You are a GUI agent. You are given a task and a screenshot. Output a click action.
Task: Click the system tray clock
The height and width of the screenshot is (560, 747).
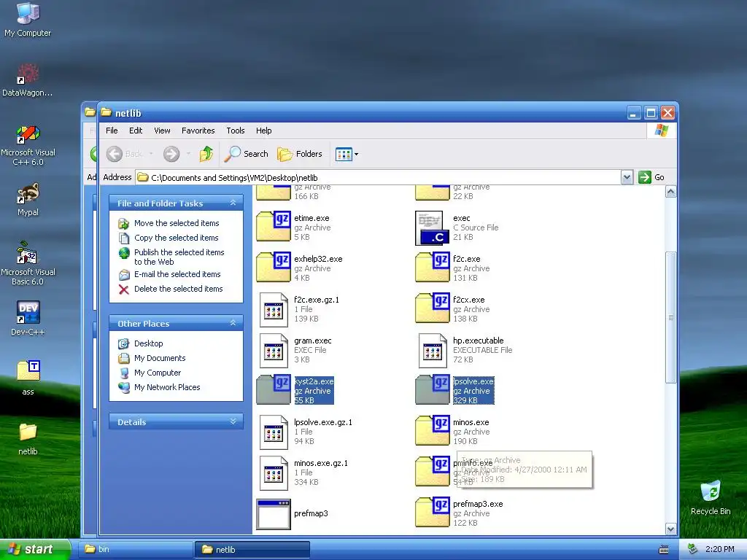pyautogui.click(x=720, y=550)
